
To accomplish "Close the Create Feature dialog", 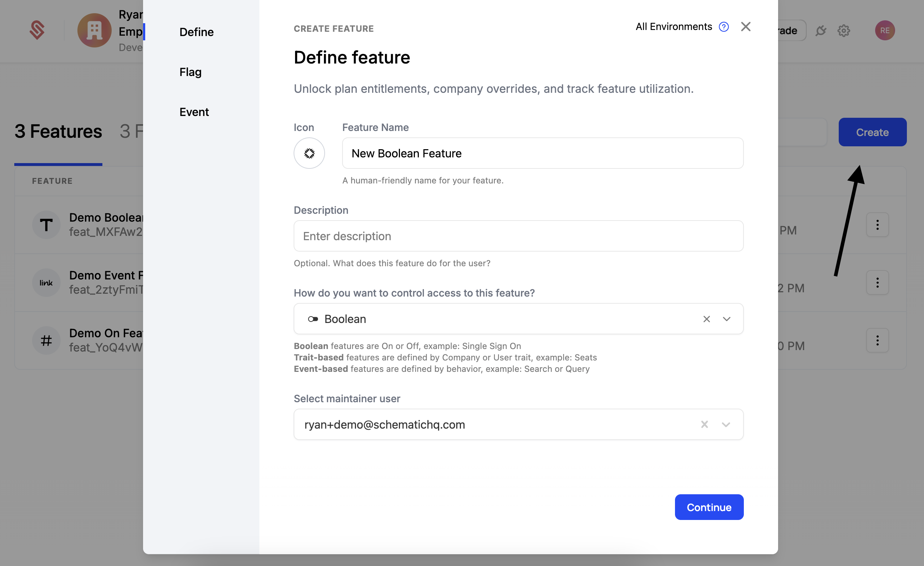I will (x=746, y=27).
